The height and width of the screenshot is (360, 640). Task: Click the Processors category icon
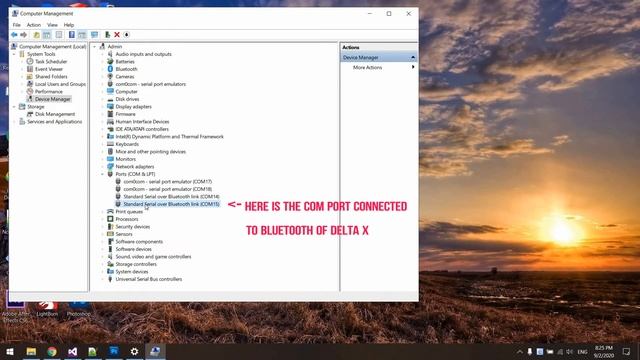(110, 219)
